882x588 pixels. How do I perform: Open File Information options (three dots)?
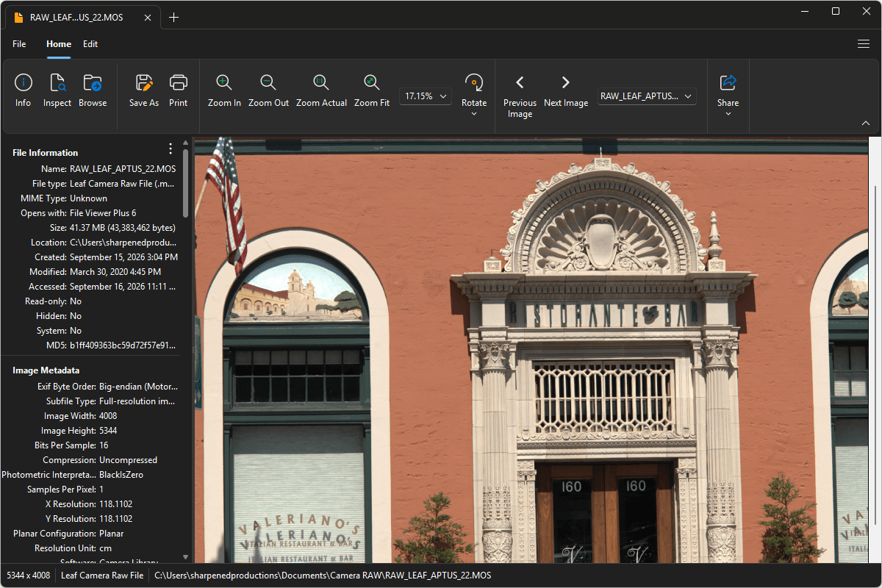click(x=171, y=149)
